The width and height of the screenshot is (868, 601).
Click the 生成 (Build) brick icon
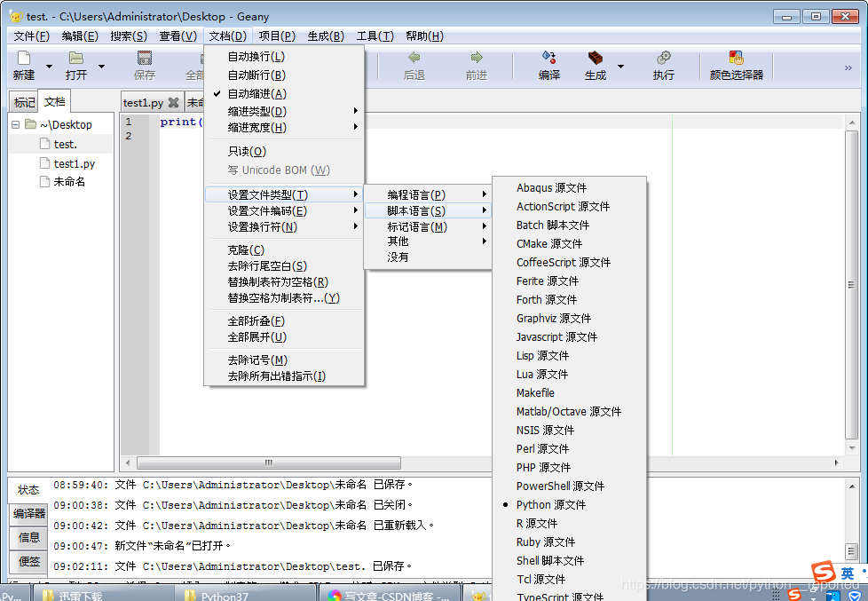click(x=596, y=58)
